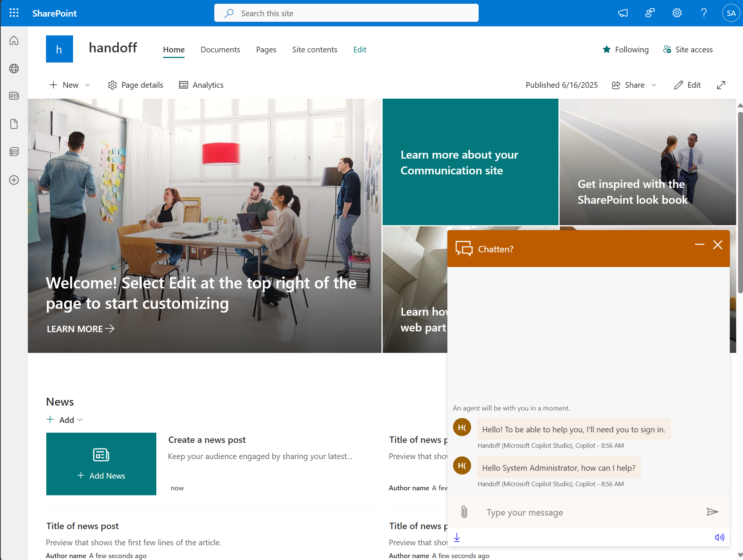Viewport: 743px width, 560px height.
Task: Go to SharePoint Home in left rail
Action: pos(14,40)
